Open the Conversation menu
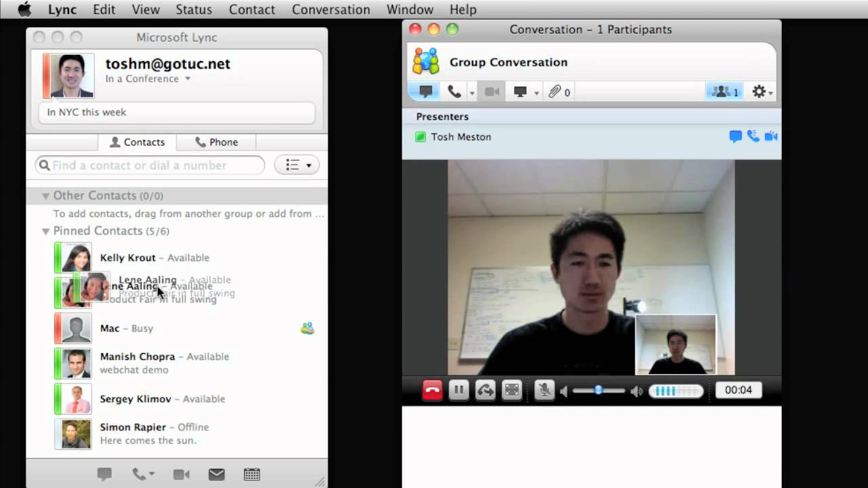 (x=331, y=9)
